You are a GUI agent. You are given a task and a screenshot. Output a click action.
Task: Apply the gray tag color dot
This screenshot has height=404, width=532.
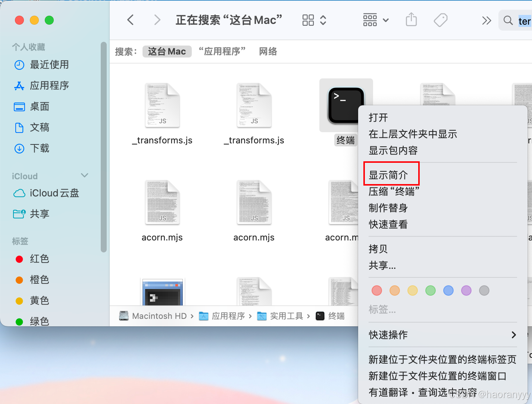point(484,290)
